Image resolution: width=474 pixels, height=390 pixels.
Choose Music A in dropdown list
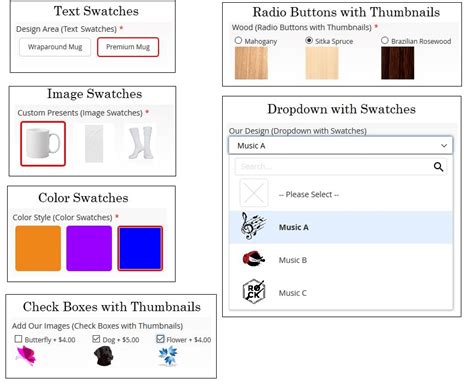[341, 227]
